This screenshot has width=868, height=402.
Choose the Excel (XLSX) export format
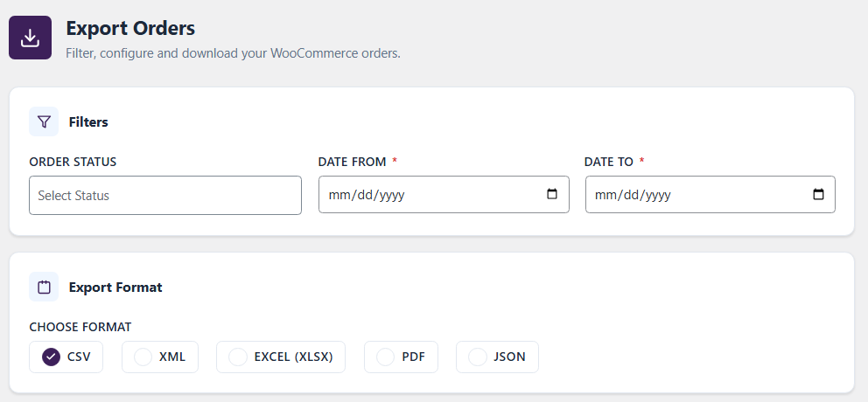pyautogui.click(x=281, y=357)
